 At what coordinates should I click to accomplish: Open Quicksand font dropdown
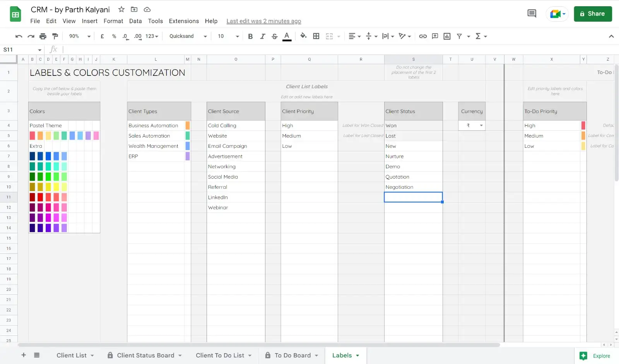click(188, 36)
